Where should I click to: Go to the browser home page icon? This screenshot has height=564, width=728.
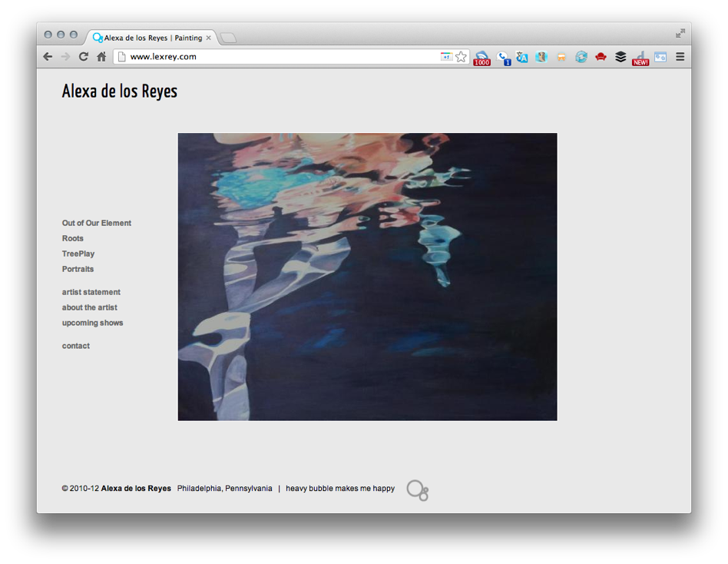[x=101, y=57]
